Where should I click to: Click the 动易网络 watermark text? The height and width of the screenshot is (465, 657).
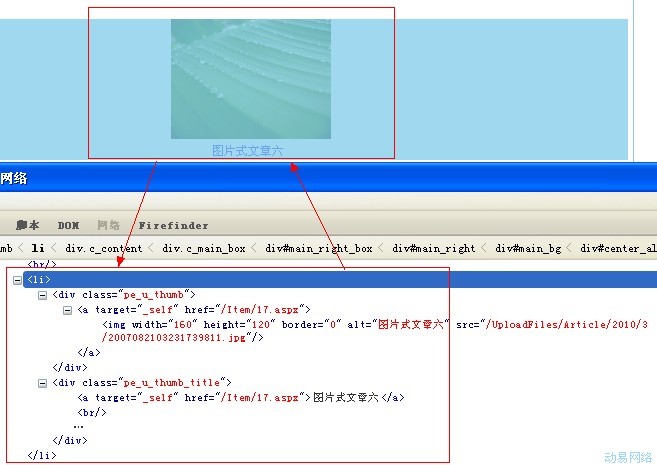pos(627,456)
